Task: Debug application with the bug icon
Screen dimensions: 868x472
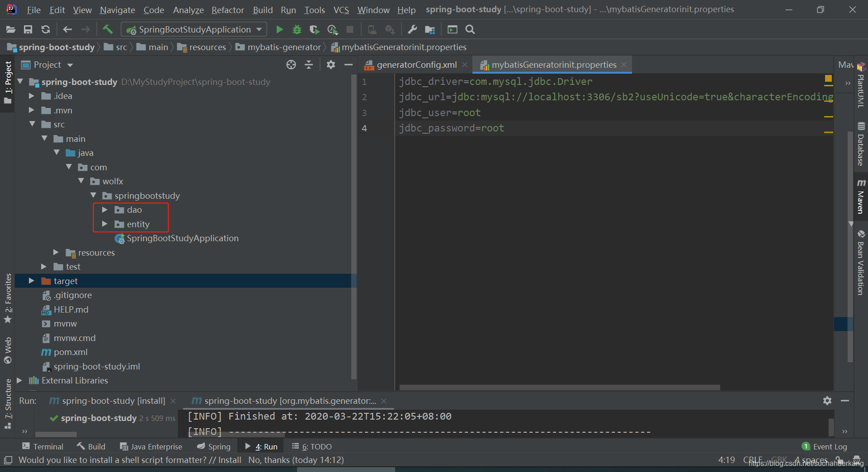Action: pyautogui.click(x=297, y=30)
